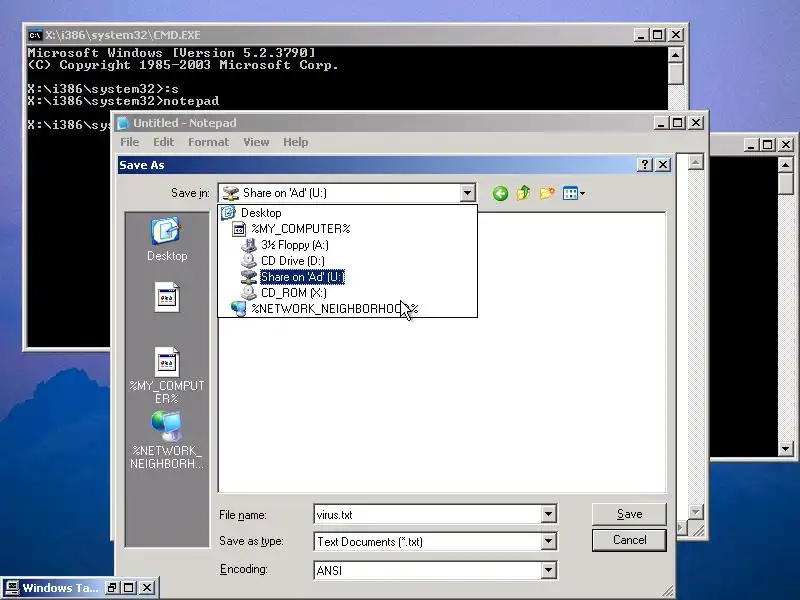Image resolution: width=800 pixels, height=600 pixels.
Task: Go up one folder level icon
Action: 523,193
